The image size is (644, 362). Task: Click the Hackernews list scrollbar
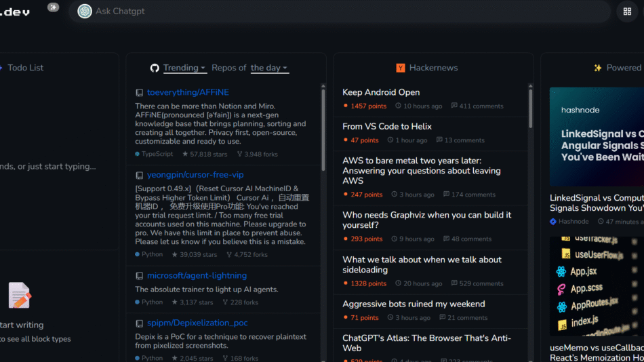pyautogui.click(x=530, y=108)
